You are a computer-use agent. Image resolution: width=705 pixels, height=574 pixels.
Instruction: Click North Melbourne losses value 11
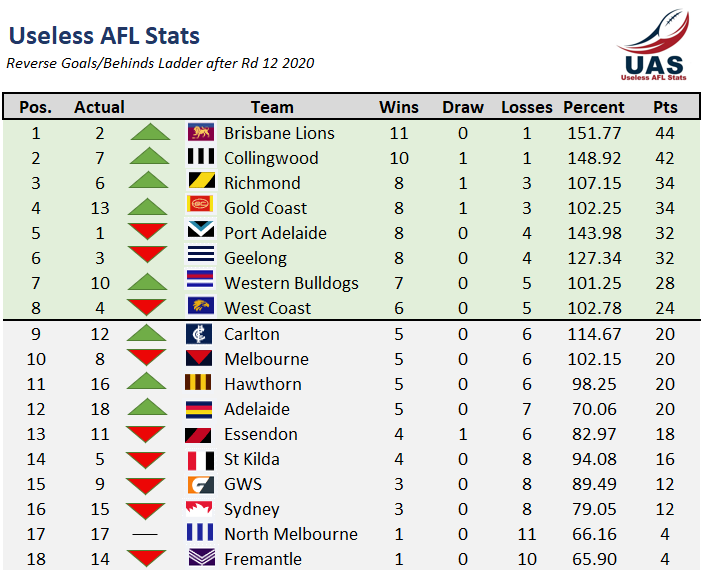pos(527,534)
